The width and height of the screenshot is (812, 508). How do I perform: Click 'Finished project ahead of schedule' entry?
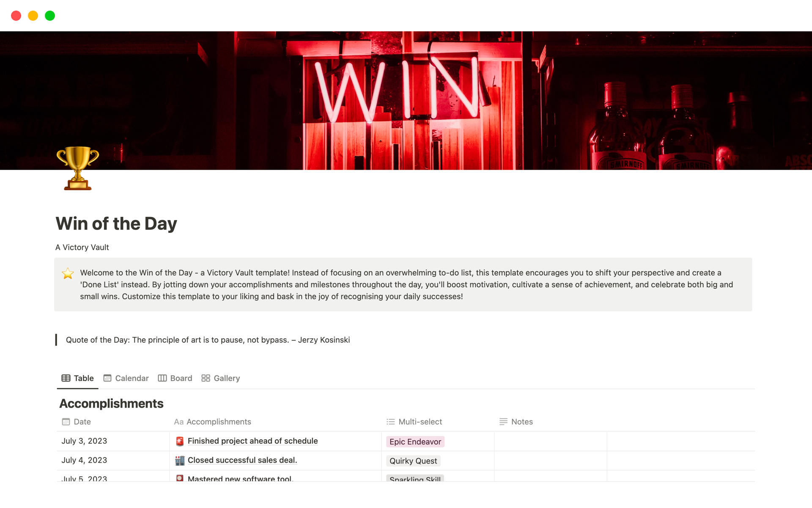point(252,441)
